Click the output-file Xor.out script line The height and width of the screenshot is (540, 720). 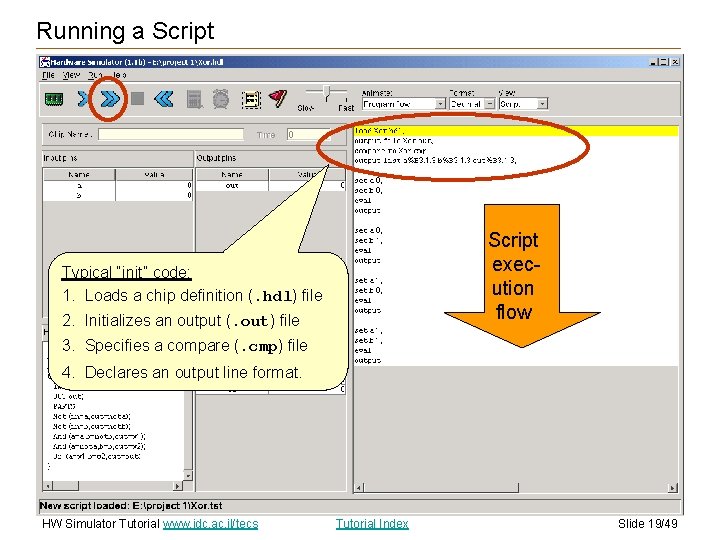[394, 141]
